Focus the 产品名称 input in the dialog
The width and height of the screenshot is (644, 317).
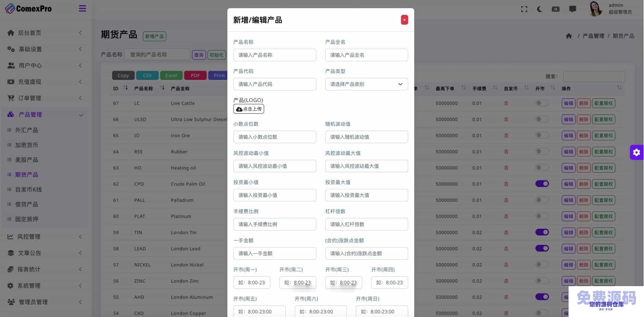[x=275, y=55]
